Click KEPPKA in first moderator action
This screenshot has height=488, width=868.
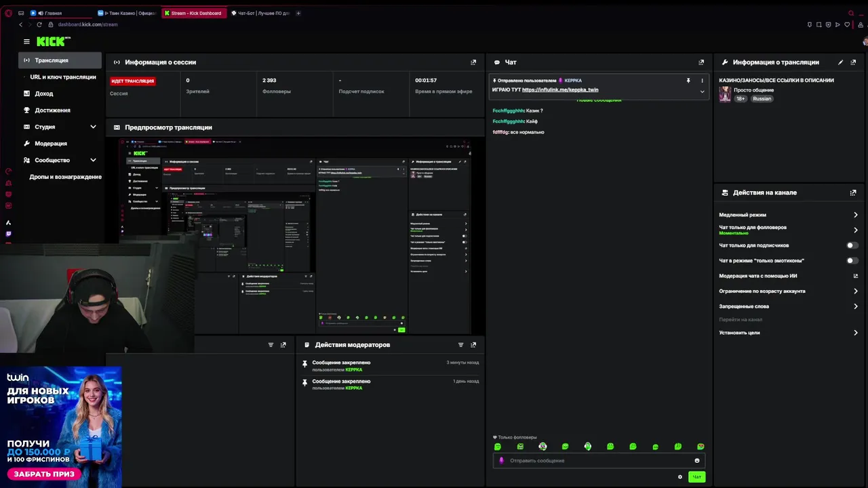(354, 370)
